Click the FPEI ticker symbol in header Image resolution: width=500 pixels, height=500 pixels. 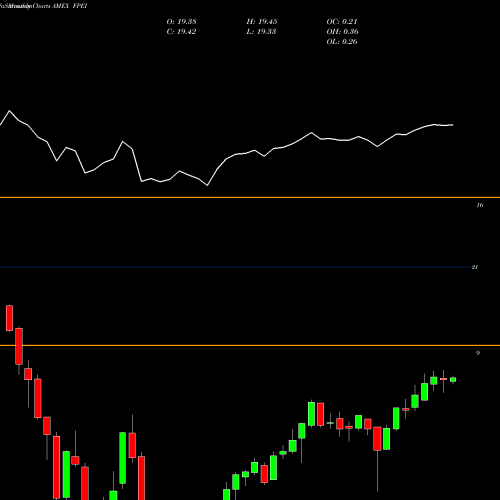(80, 6)
